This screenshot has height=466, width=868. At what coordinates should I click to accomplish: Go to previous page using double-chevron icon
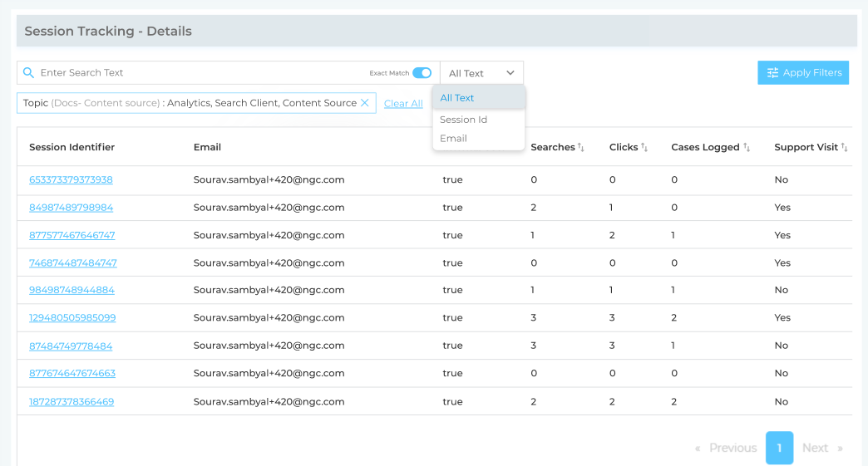698,449
